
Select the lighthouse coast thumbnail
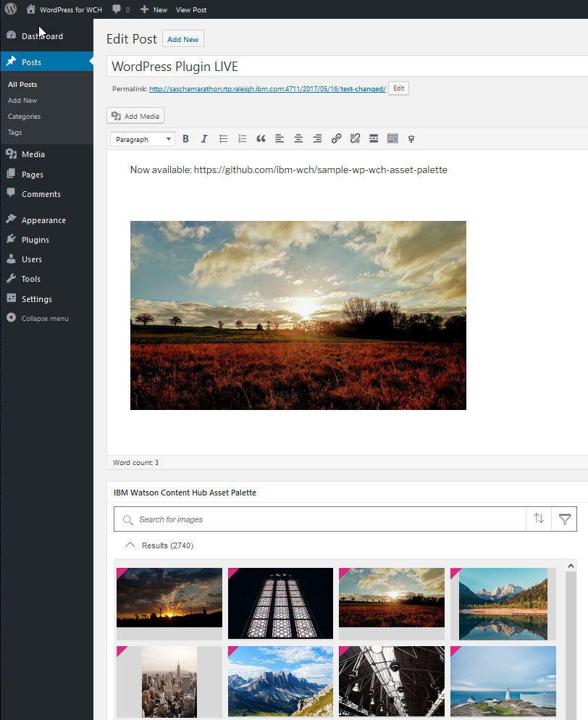[503, 682]
